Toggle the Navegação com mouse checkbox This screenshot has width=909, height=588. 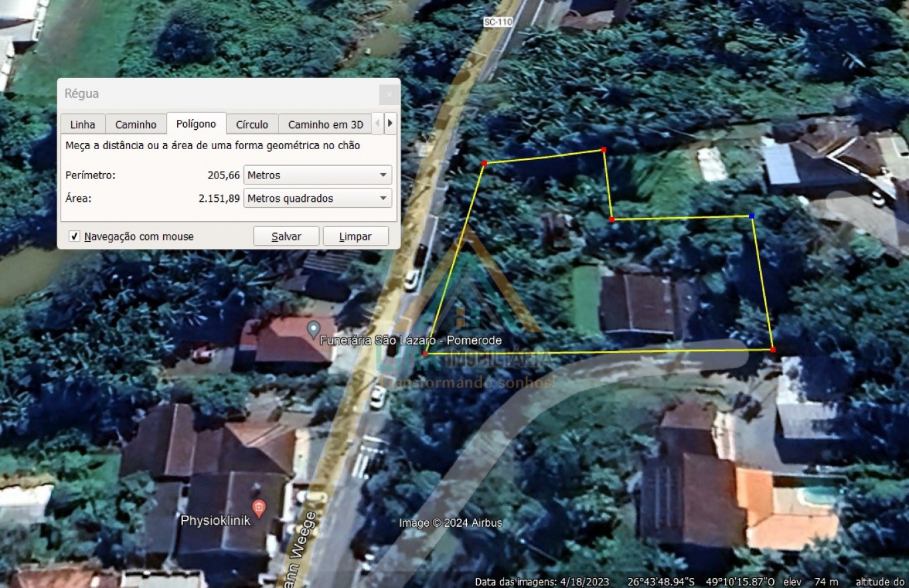coord(75,236)
